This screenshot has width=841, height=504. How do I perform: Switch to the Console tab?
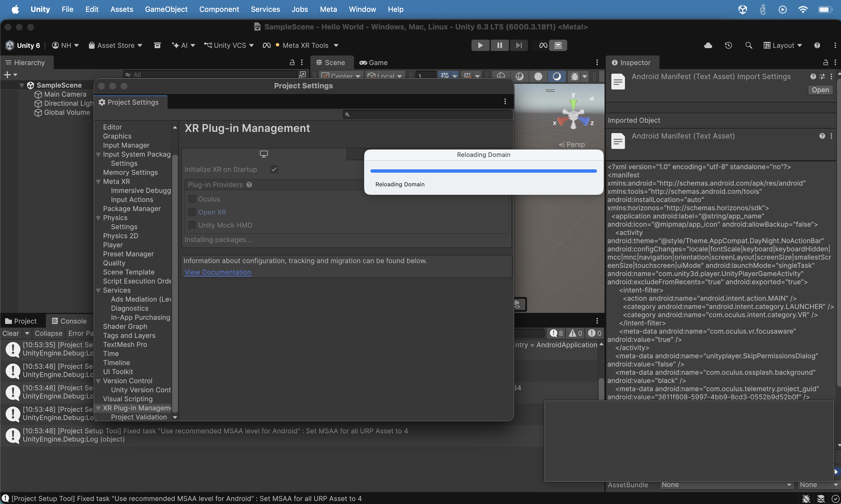[x=69, y=321]
